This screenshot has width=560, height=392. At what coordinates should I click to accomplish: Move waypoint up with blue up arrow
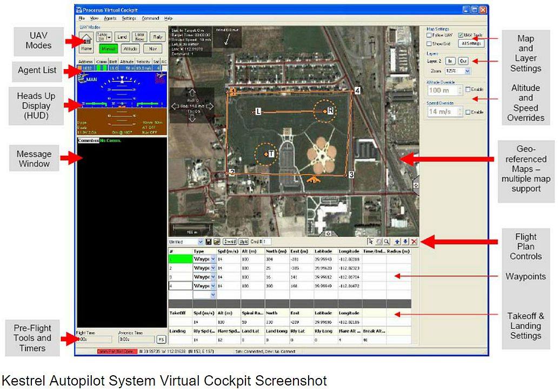(x=397, y=241)
